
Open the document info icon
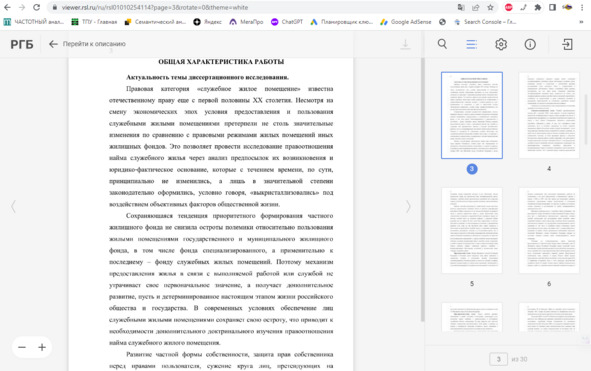point(530,44)
